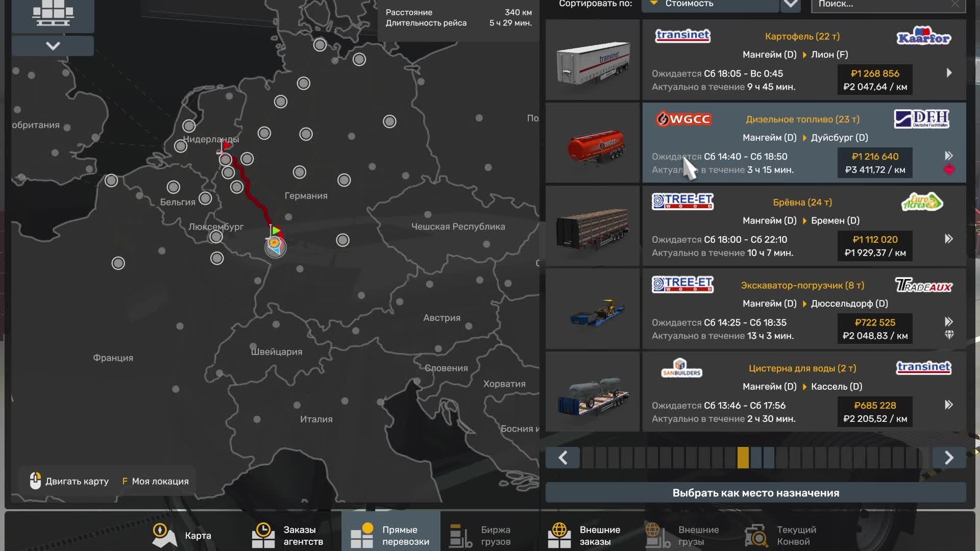The image size is (980, 551).
Task: Click the transinet logo on the water tank order
Action: pyautogui.click(x=923, y=368)
